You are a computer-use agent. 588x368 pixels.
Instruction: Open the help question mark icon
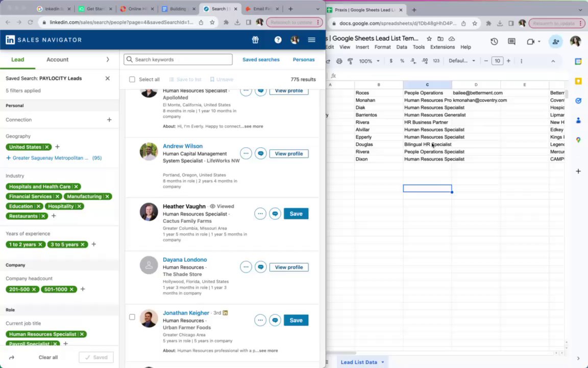[278, 40]
